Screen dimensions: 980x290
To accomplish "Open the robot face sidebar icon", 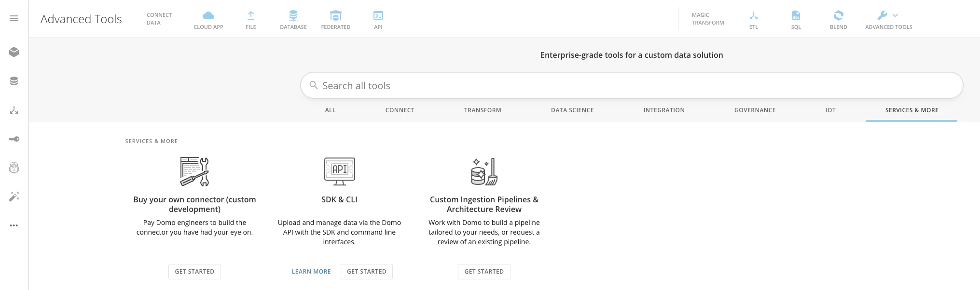I will pyautogui.click(x=14, y=168).
